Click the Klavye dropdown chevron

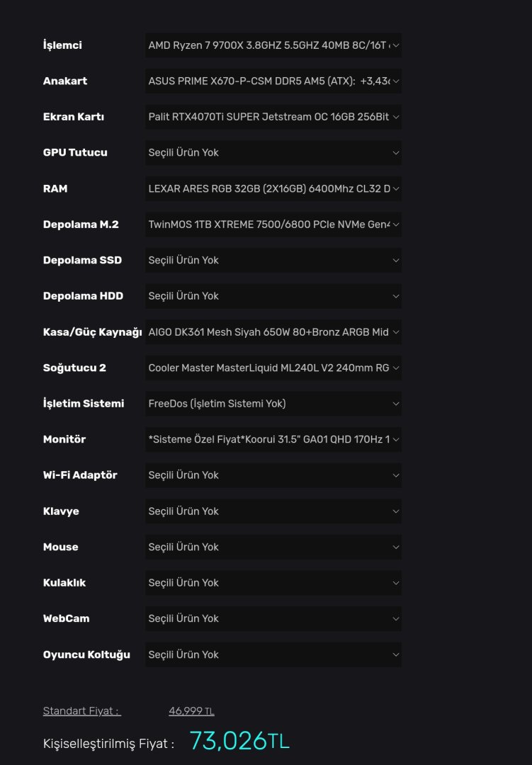pos(395,511)
